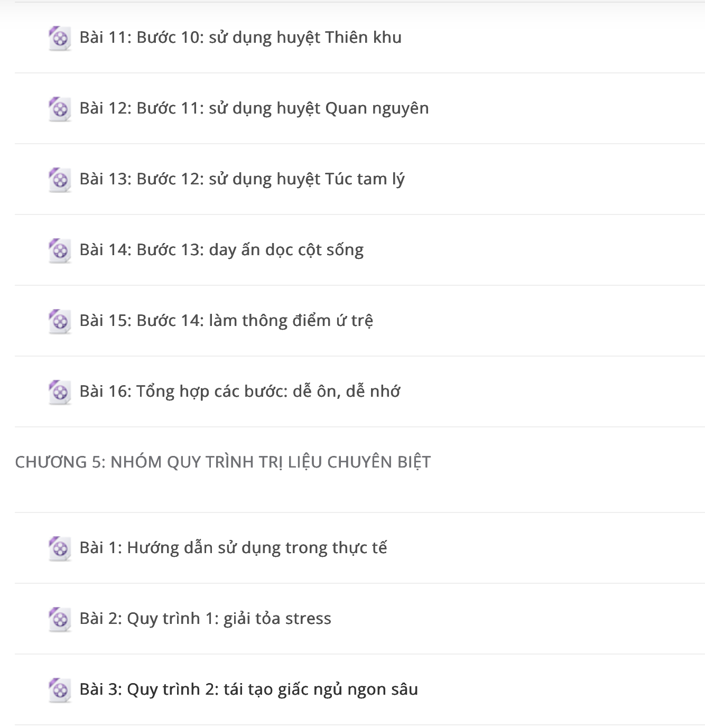Click video icon beside Bài 1 Hướng dẫn
705x728 pixels.
click(60, 549)
